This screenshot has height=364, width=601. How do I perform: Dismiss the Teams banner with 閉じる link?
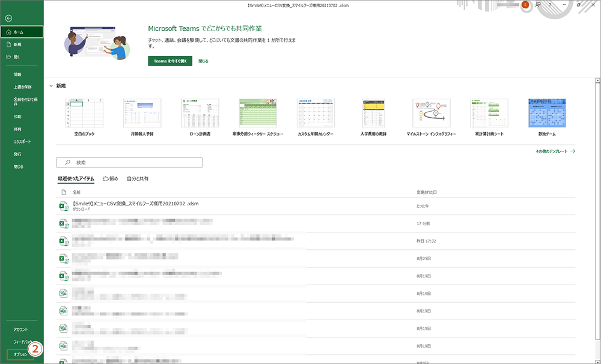[203, 61]
